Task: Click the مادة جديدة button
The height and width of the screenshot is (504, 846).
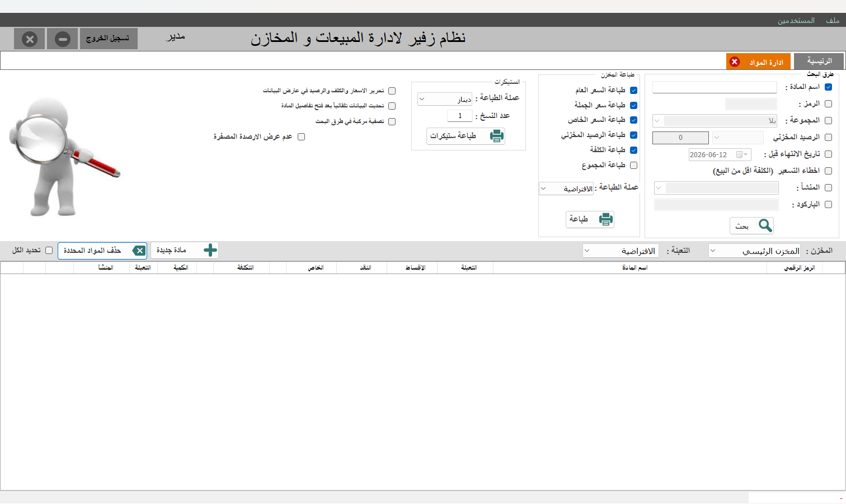Action: [185, 250]
